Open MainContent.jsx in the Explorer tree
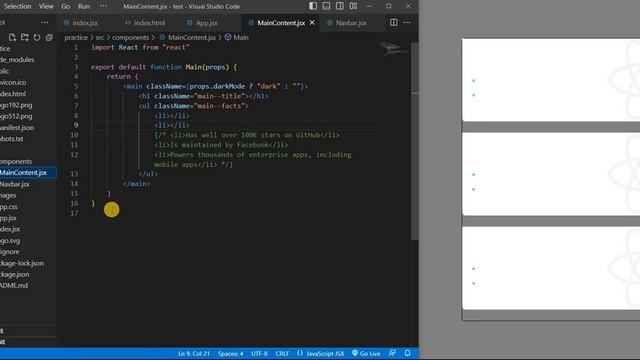The width and height of the screenshot is (640, 360). click(x=28, y=173)
